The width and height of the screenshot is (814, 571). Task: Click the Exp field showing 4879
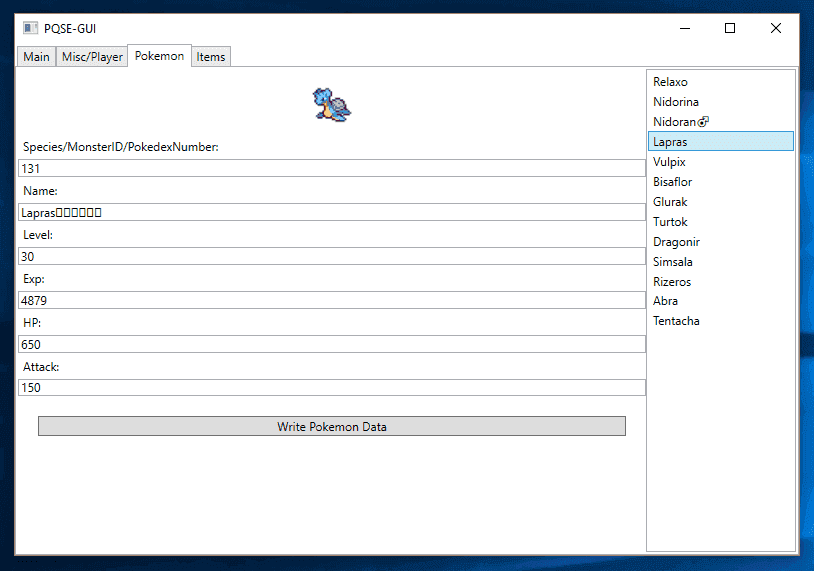tap(332, 300)
